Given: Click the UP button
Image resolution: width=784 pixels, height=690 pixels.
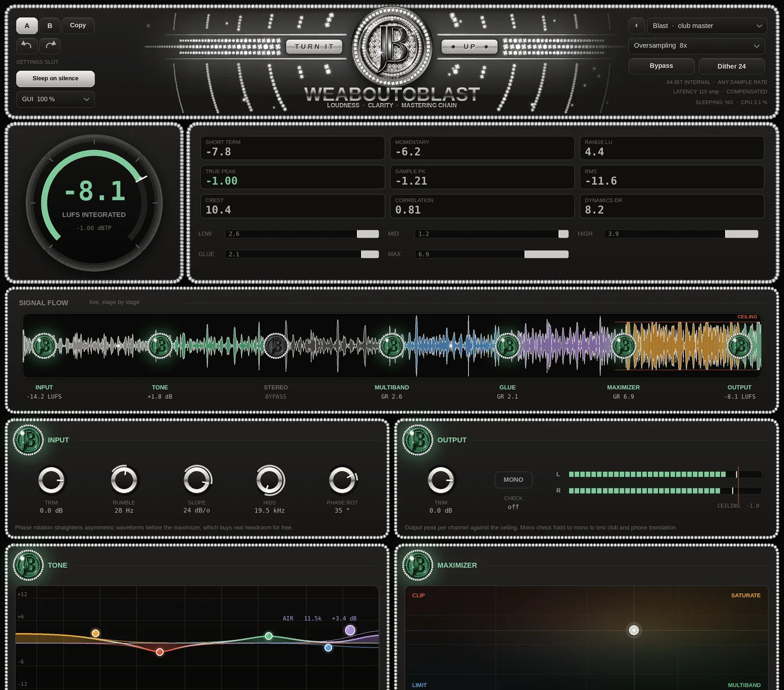Looking at the screenshot, I should 469,46.
